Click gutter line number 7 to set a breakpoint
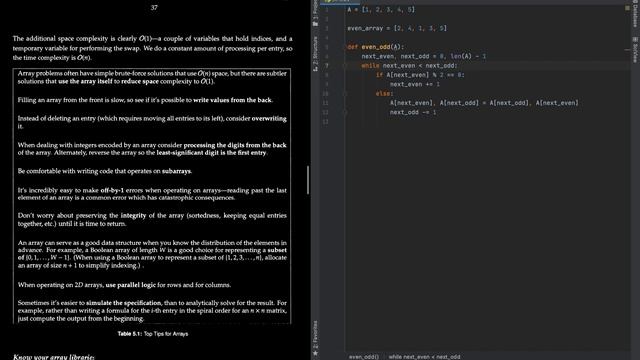 tap(326, 65)
